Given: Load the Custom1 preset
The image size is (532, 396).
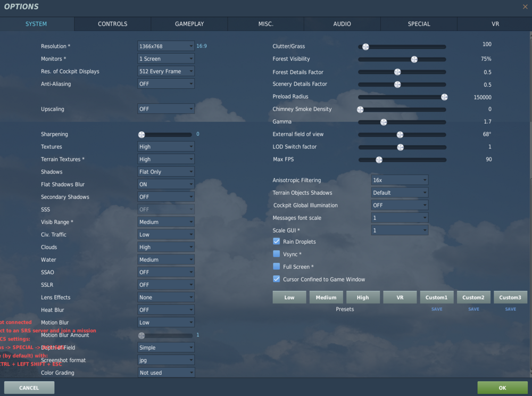Looking at the screenshot, I should [x=437, y=297].
